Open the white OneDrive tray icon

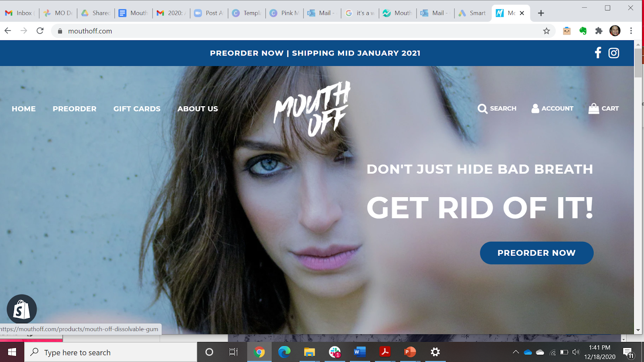(540, 352)
